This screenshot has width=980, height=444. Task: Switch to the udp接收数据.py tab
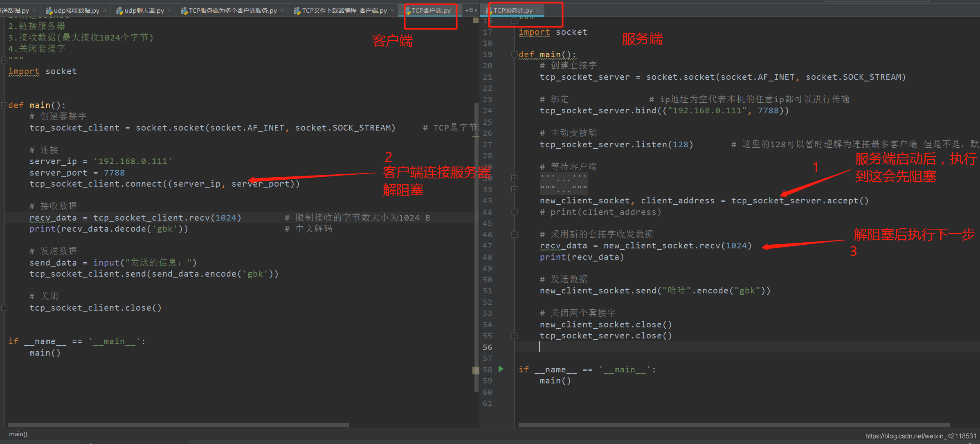(76, 10)
